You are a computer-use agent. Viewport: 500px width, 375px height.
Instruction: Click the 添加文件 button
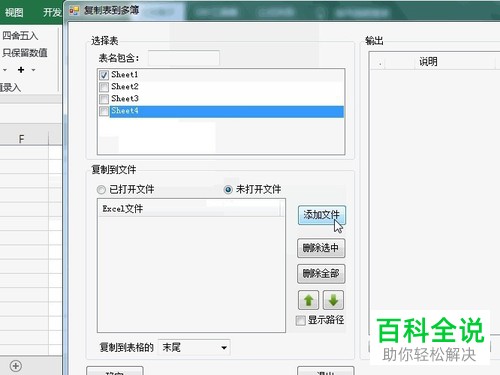[321, 215]
